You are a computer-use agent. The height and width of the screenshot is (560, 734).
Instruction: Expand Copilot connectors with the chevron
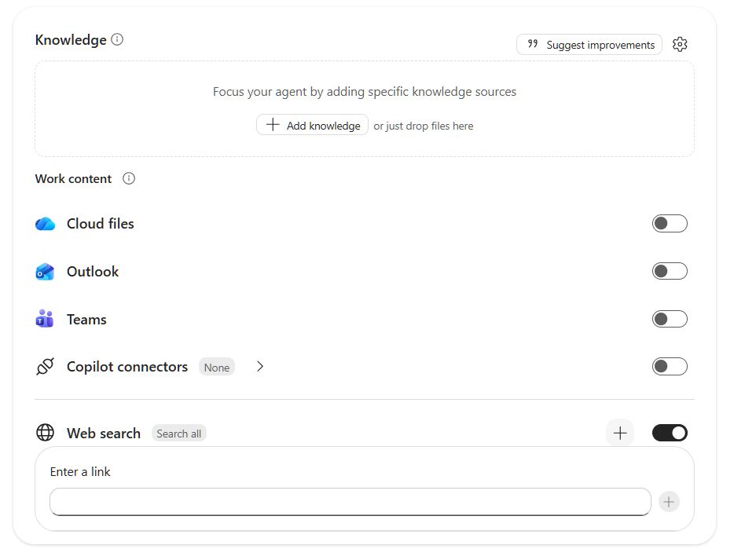tap(260, 366)
